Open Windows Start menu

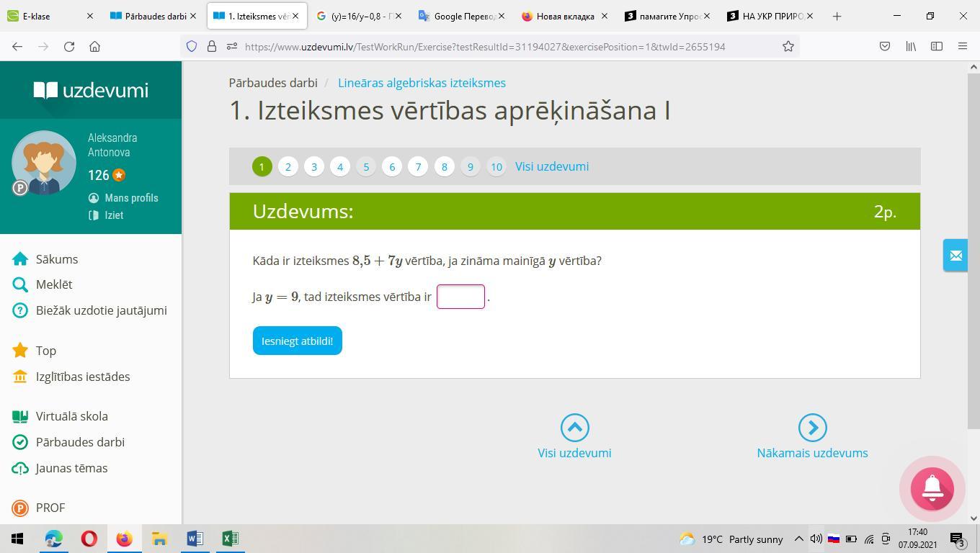point(17,539)
